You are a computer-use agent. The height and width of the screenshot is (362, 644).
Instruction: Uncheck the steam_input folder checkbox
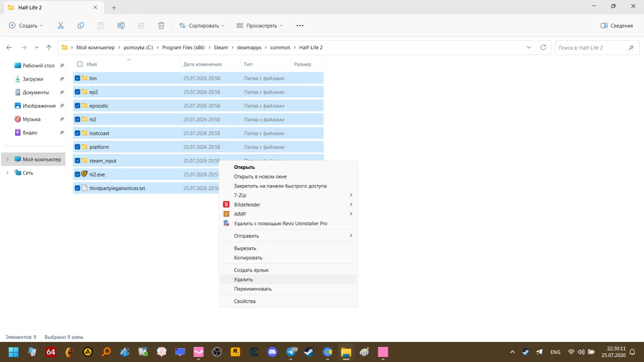[77, 160]
